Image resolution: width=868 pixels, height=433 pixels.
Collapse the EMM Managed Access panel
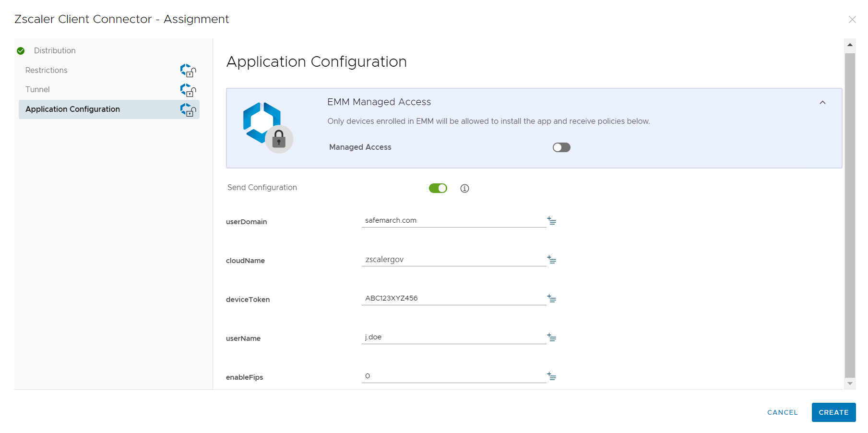pyautogui.click(x=822, y=103)
